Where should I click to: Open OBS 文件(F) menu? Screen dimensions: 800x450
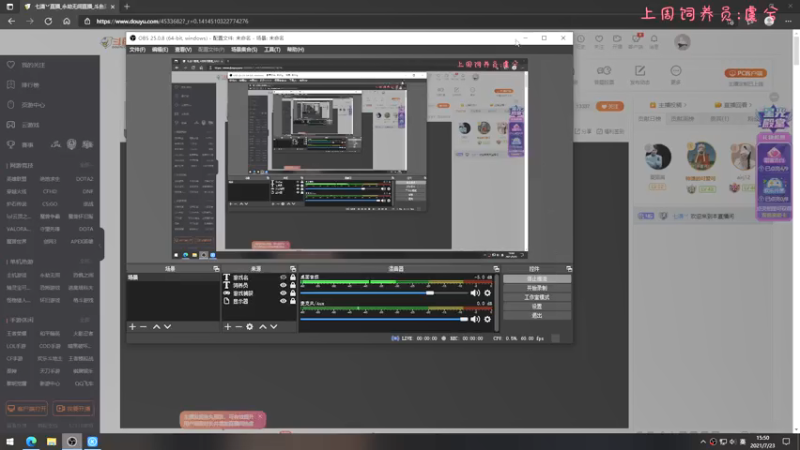[x=137, y=49]
